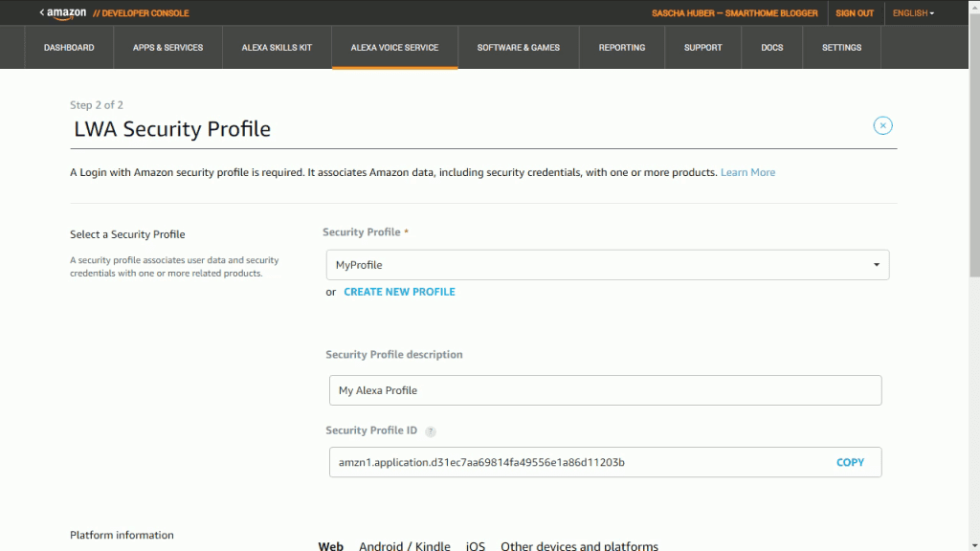This screenshot has height=551, width=980.
Task: Click the page's vertical scrollbar thumb
Action: 974,143
